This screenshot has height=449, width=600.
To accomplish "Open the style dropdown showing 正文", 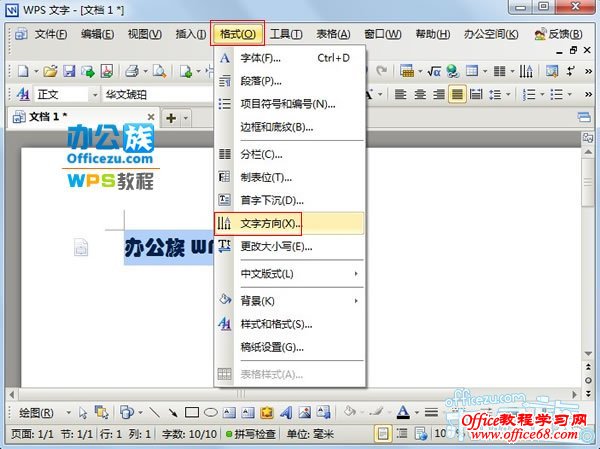I will (67, 94).
